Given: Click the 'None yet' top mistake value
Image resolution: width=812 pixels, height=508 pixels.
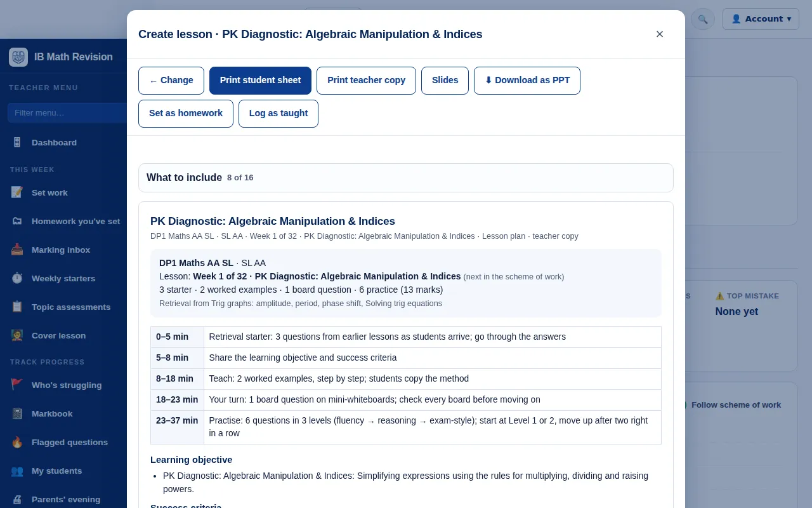Looking at the screenshot, I should 737,312.
